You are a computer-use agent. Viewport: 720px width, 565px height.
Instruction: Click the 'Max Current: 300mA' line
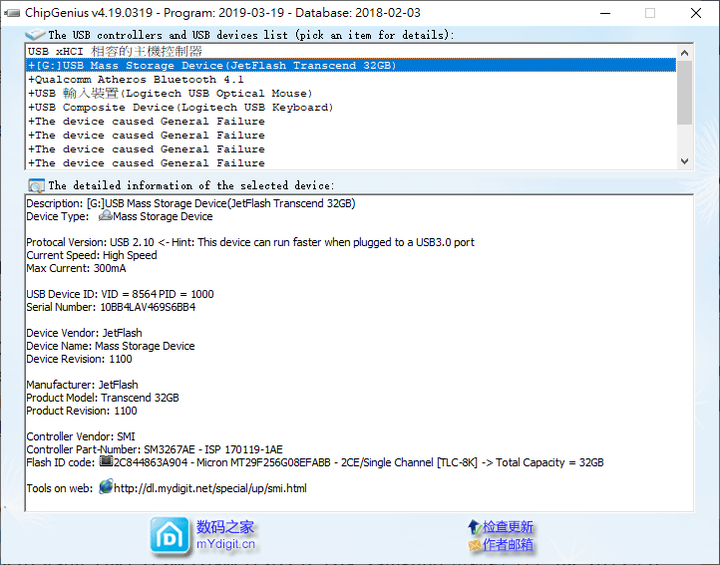(x=76, y=268)
